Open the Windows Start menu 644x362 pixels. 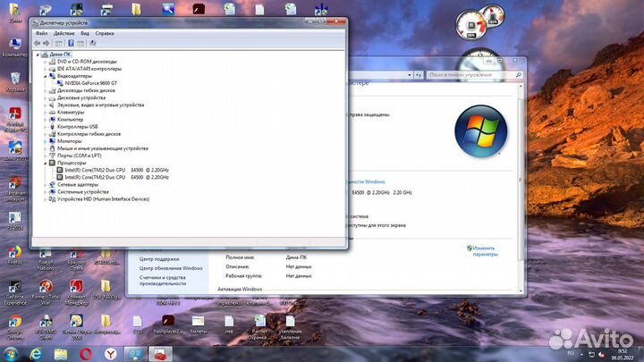pyautogui.click(x=12, y=353)
